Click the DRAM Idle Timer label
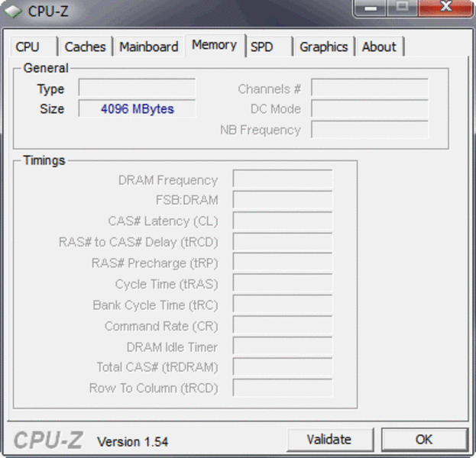 (x=172, y=347)
